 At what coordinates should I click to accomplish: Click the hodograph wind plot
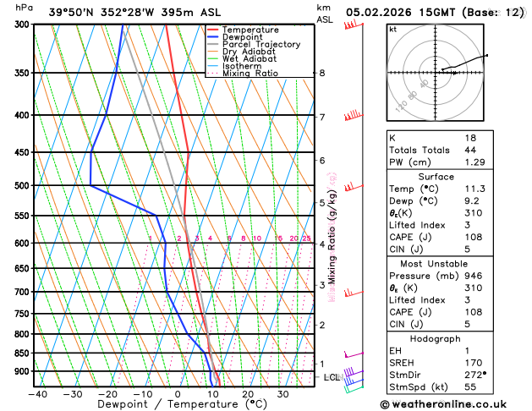click(436, 73)
